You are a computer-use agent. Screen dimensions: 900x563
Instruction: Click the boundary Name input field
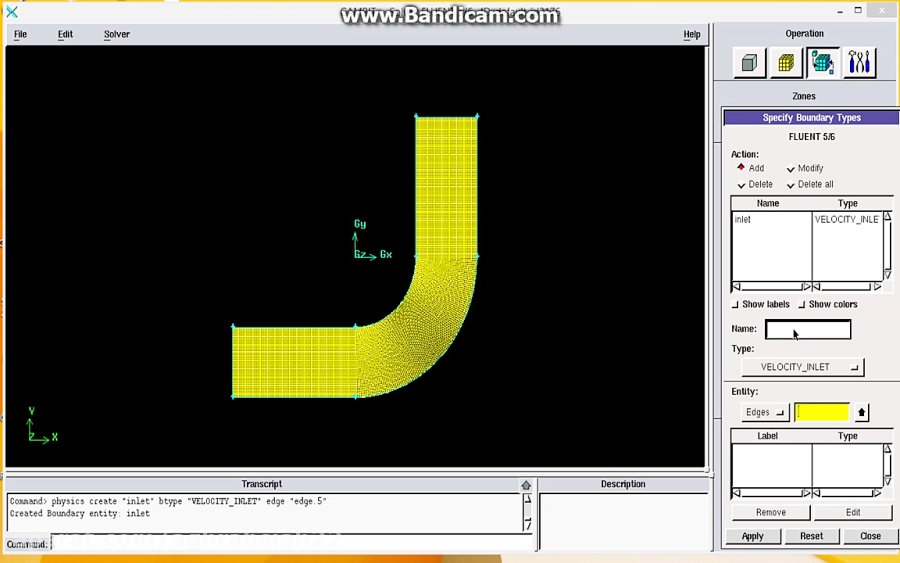pos(808,330)
